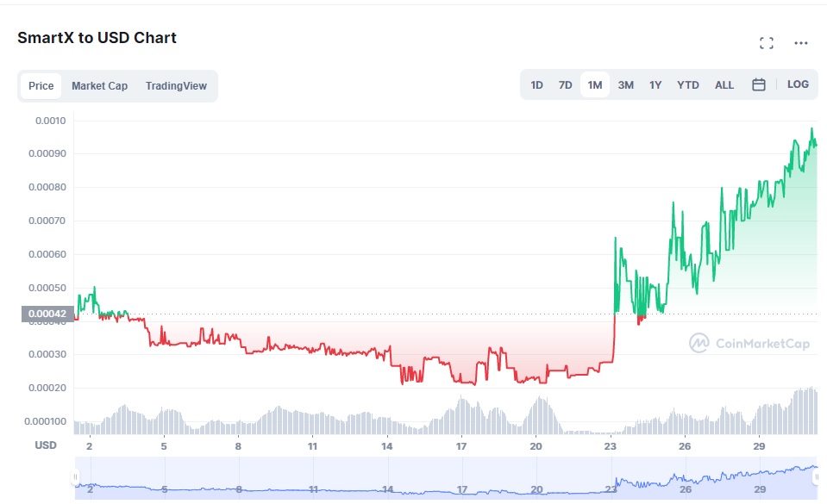Click the SmartX to USD Chart heading
This screenshot has height=504, width=827.
pos(97,38)
